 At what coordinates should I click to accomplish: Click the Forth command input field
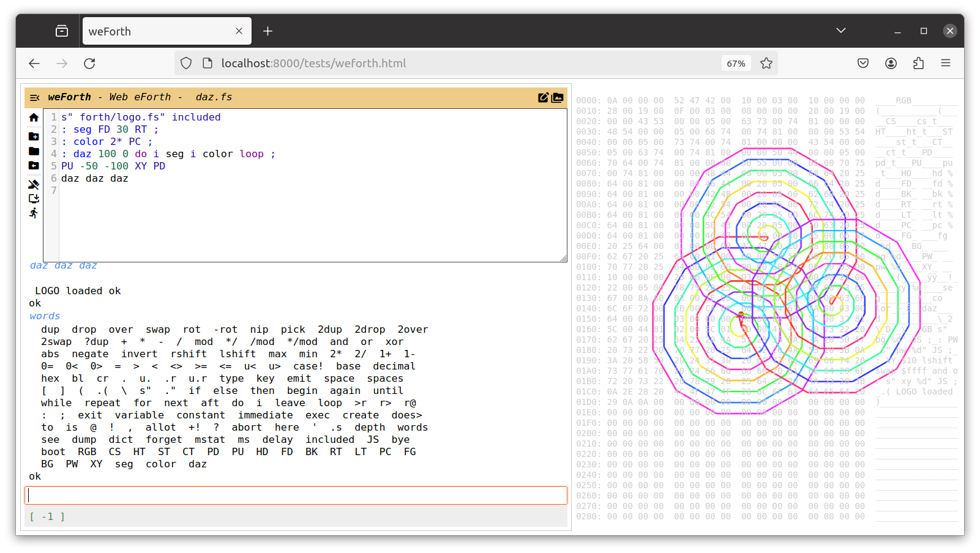click(296, 495)
